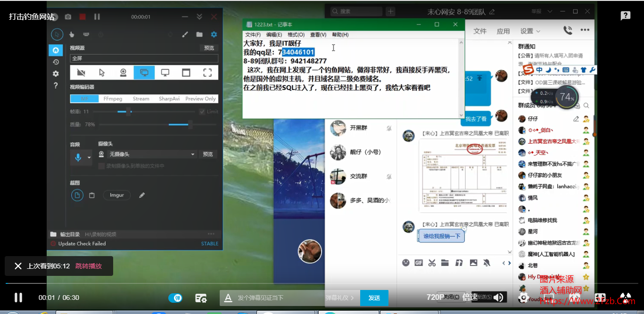Select the clipboard screenshot target icon

92,195
